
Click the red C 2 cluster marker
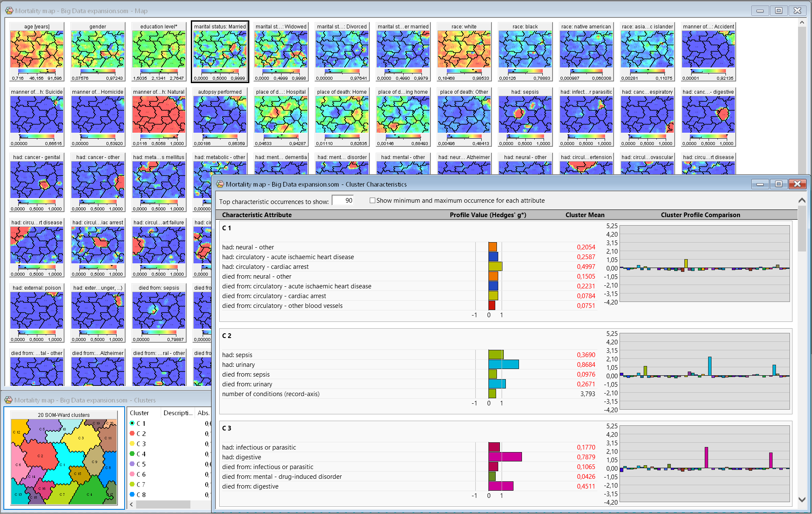pyautogui.click(x=132, y=433)
